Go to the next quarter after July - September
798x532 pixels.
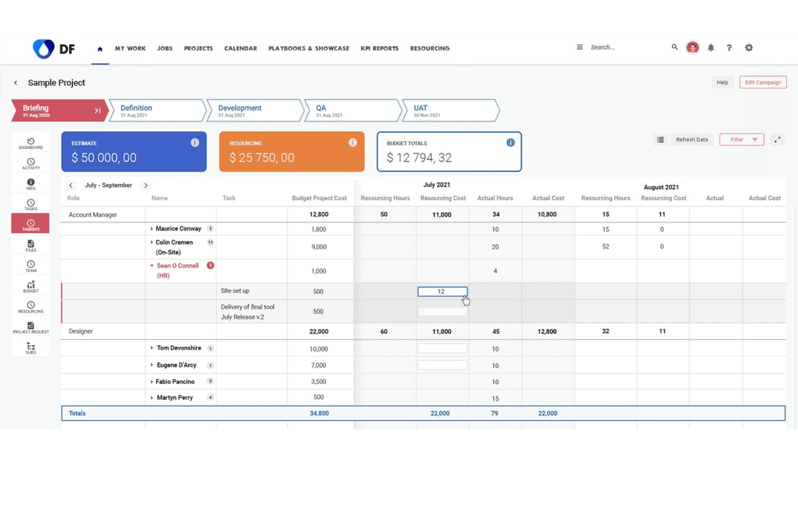tap(146, 185)
